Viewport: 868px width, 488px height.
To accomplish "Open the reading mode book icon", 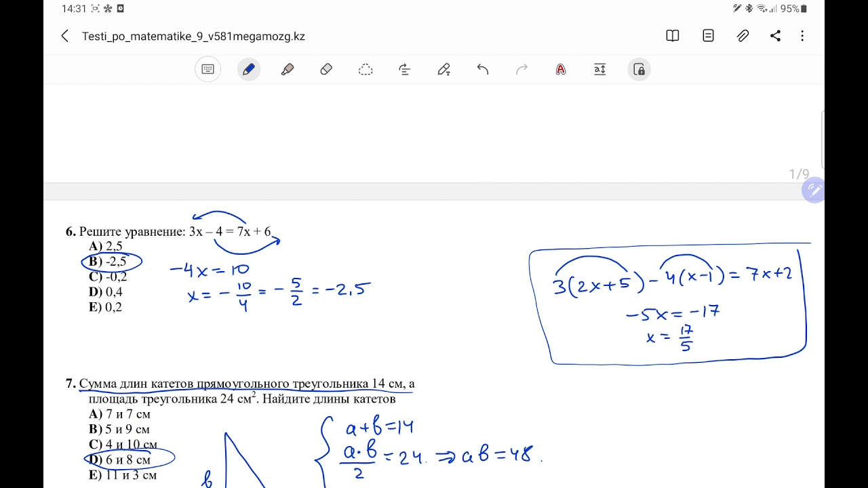I will (673, 36).
